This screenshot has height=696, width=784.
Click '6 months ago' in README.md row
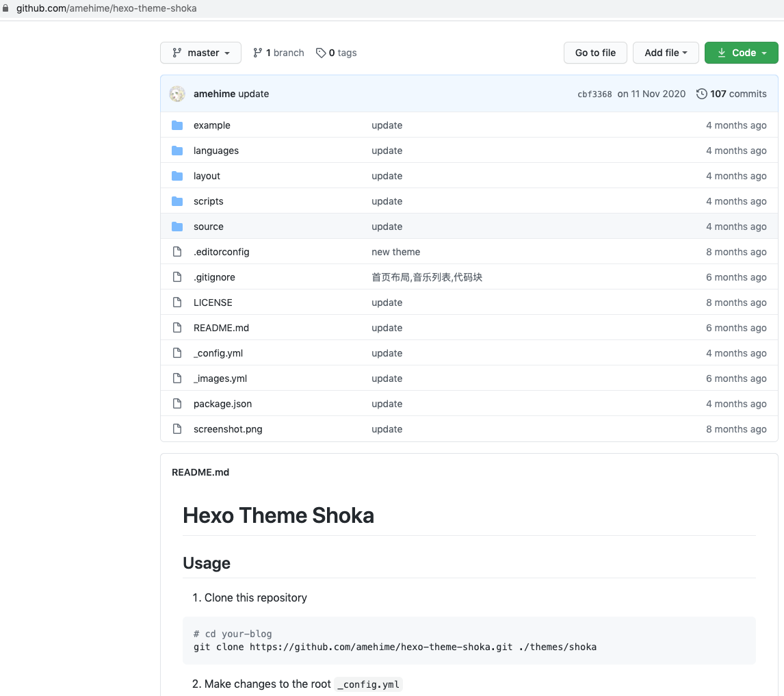click(736, 328)
